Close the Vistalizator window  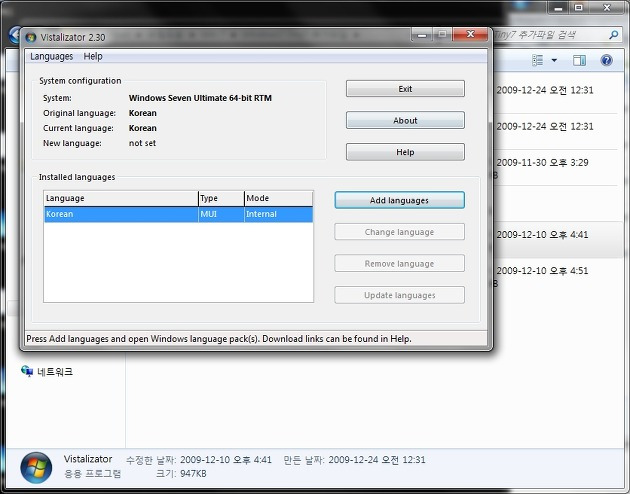click(x=470, y=35)
